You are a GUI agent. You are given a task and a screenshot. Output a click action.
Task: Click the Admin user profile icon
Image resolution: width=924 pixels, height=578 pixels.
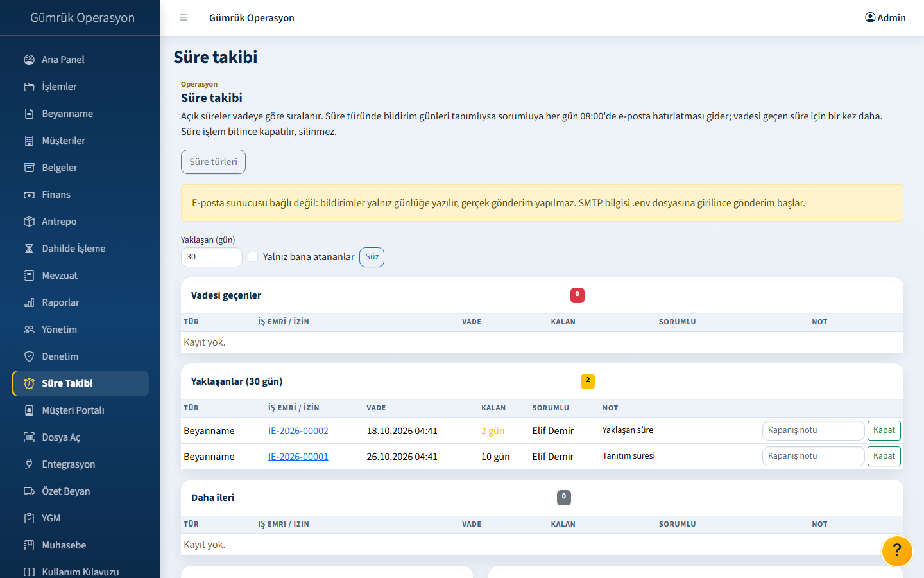(x=870, y=18)
